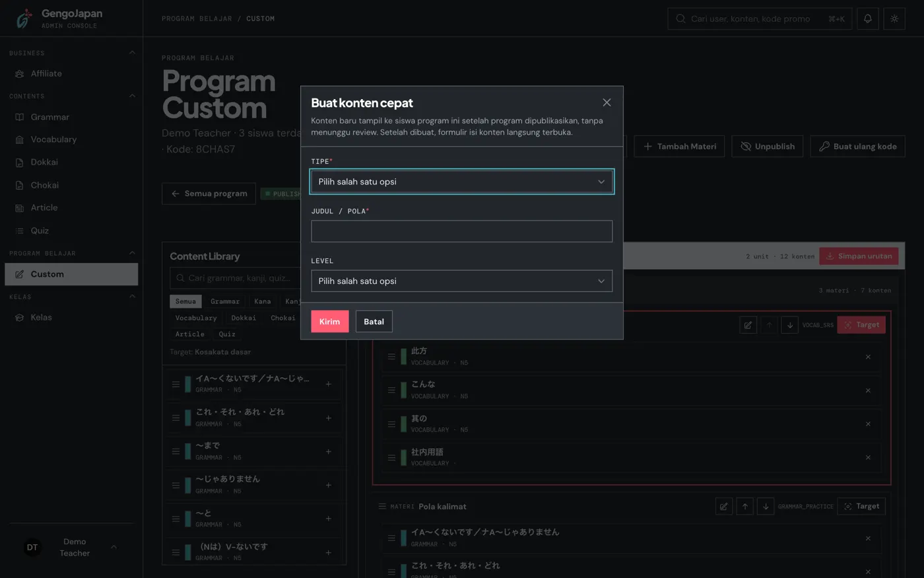The height and width of the screenshot is (578, 924).
Task: Click drag handle of ～まで library item
Action: [x=176, y=451]
